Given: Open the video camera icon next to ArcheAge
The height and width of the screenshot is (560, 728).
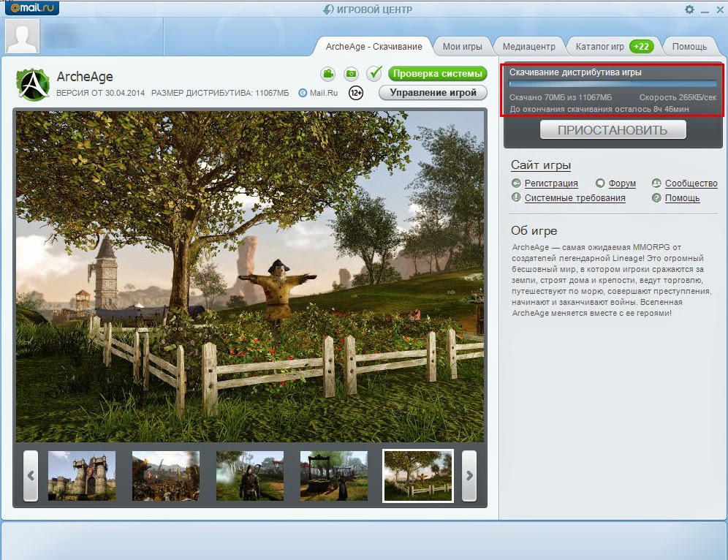Looking at the screenshot, I should (328, 73).
